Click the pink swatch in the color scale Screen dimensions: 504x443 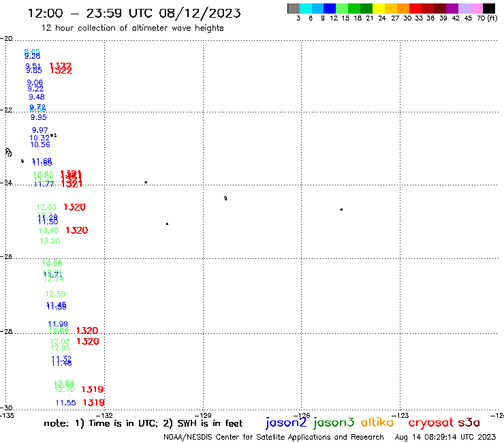click(x=476, y=8)
